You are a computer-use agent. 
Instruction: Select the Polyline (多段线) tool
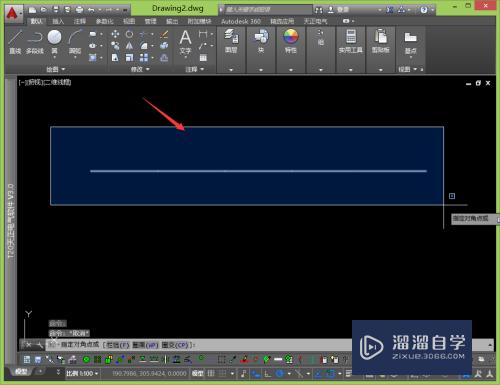[35, 42]
